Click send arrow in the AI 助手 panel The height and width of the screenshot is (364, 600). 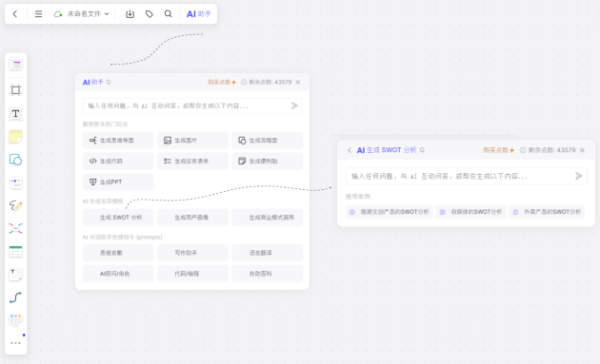coord(294,106)
